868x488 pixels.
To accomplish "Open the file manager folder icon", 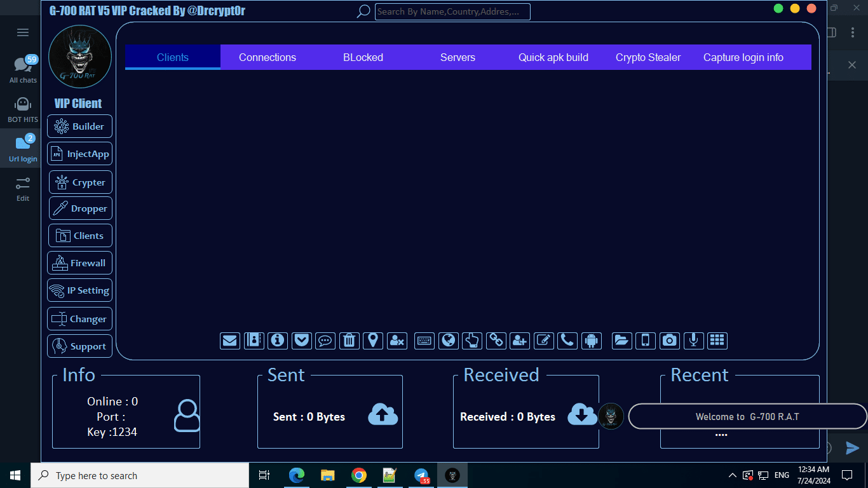I will [x=621, y=341].
